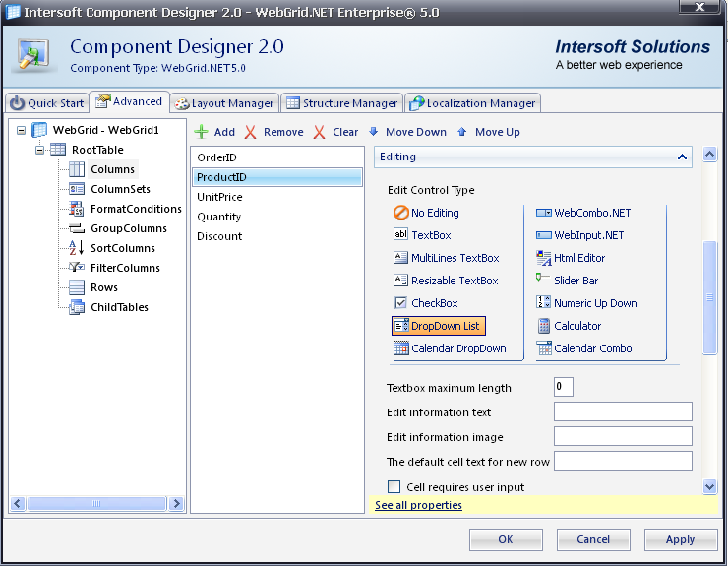Collapse the RootTable tree node
The height and width of the screenshot is (566, 728).
(x=40, y=150)
